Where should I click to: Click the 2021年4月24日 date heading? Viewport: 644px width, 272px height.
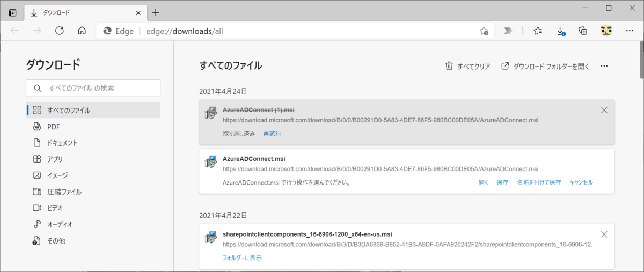tap(223, 91)
